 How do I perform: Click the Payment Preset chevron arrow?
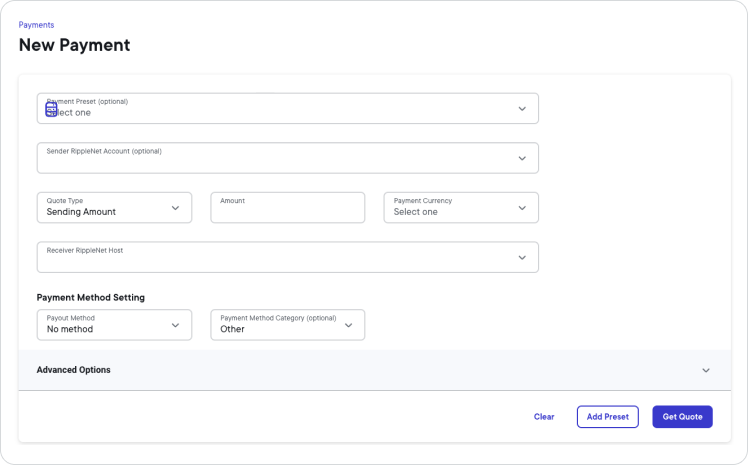(522, 108)
